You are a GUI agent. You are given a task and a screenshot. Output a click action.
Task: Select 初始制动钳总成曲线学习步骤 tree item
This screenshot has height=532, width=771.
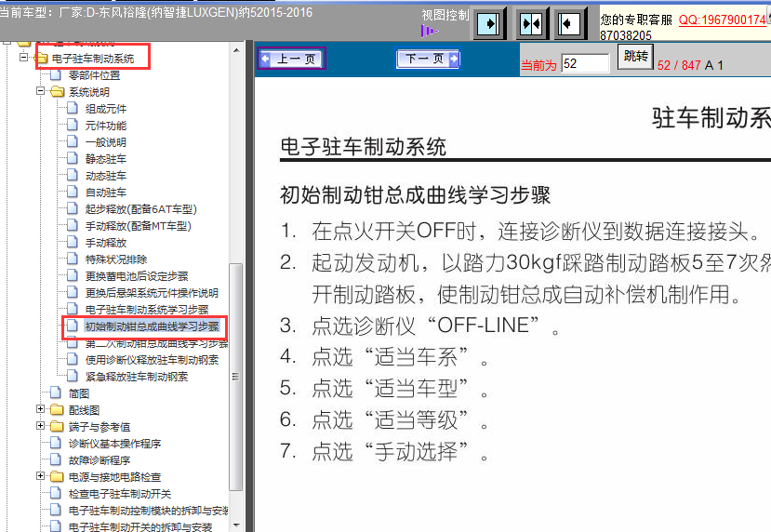tap(152, 326)
